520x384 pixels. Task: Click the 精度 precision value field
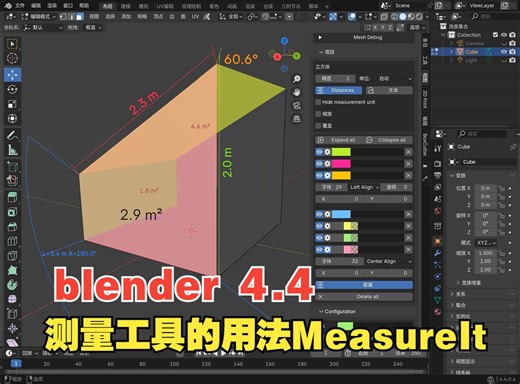point(335,79)
